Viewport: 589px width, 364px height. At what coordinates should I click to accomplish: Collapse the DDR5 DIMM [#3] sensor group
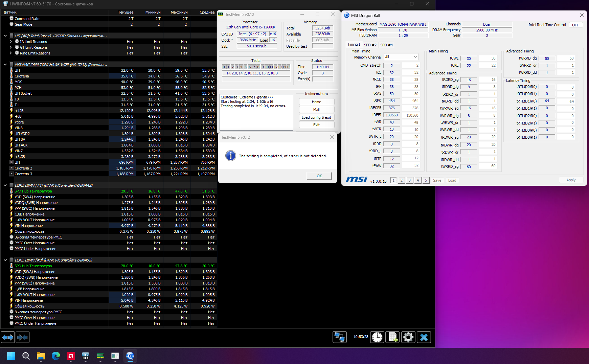(x=5, y=260)
